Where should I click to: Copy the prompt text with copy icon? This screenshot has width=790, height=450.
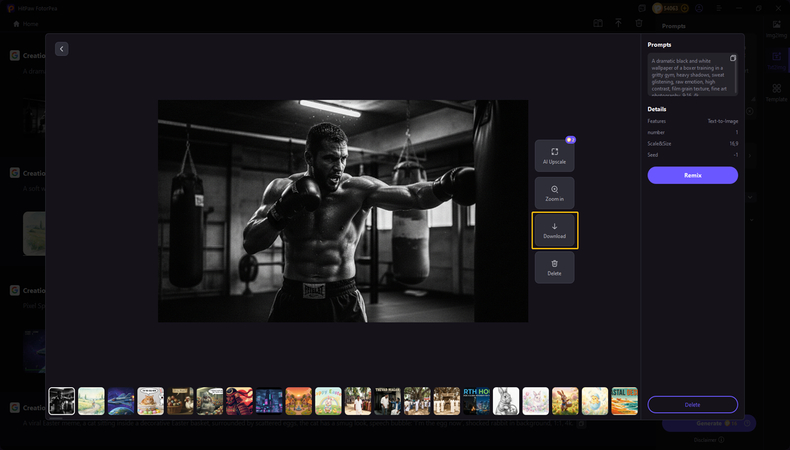click(x=732, y=59)
